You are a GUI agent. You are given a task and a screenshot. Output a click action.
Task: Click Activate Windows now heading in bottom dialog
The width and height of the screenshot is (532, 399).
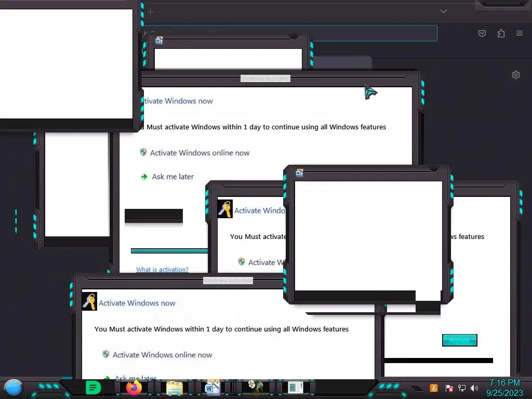(137, 303)
